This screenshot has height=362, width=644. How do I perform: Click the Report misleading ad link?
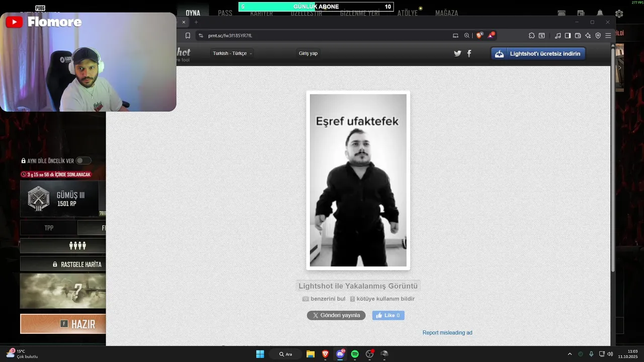point(447,333)
